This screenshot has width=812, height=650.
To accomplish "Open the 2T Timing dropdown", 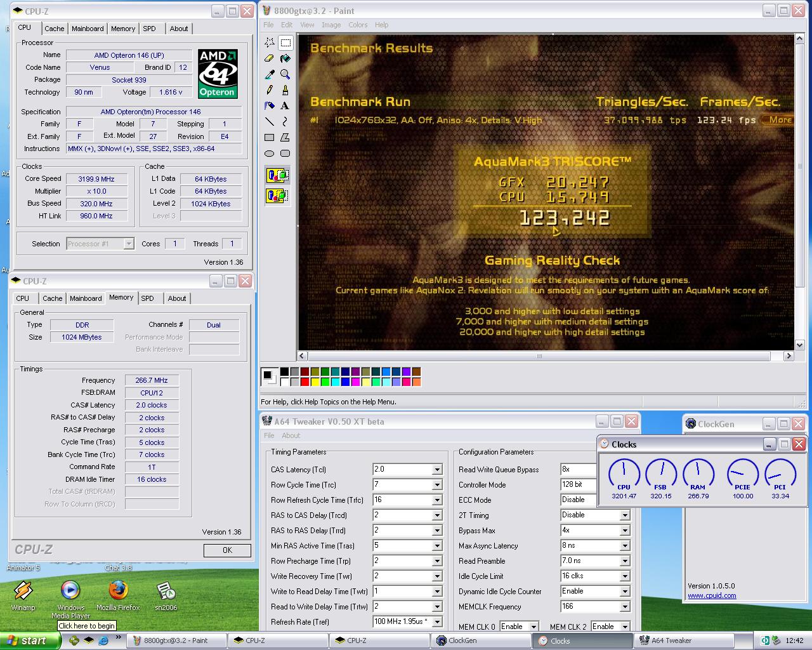I will [625, 515].
